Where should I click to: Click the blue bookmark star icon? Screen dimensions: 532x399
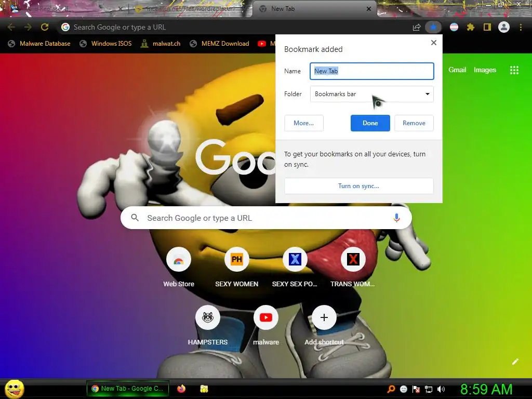(x=433, y=27)
